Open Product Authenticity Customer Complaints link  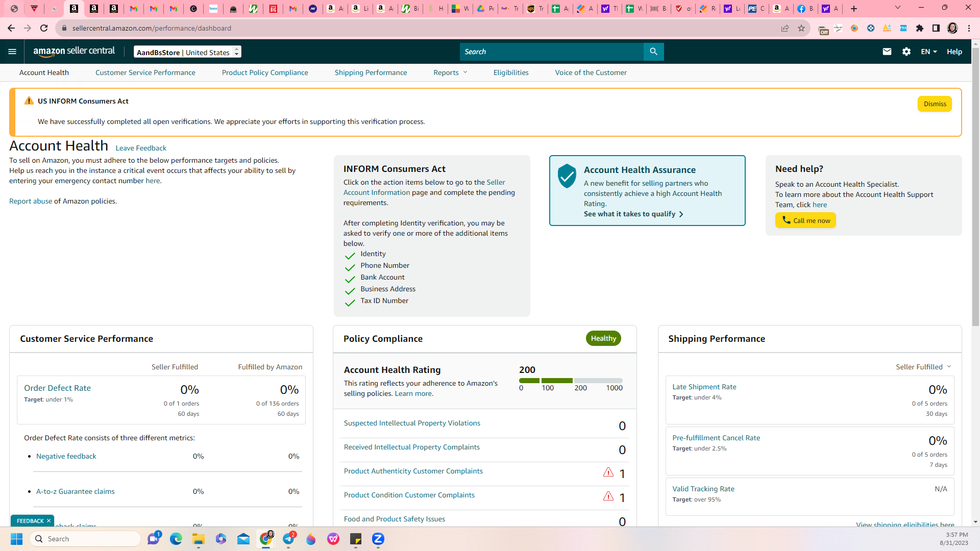[x=413, y=471]
